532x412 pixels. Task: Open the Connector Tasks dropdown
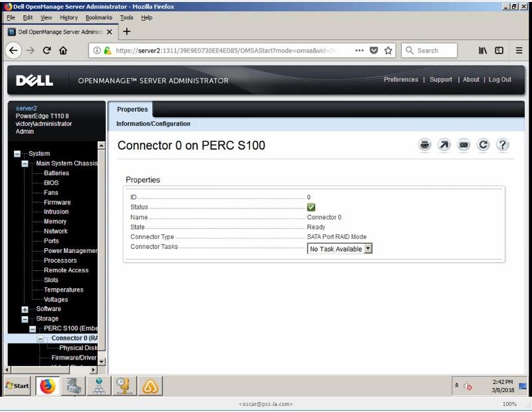[x=339, y=249]
